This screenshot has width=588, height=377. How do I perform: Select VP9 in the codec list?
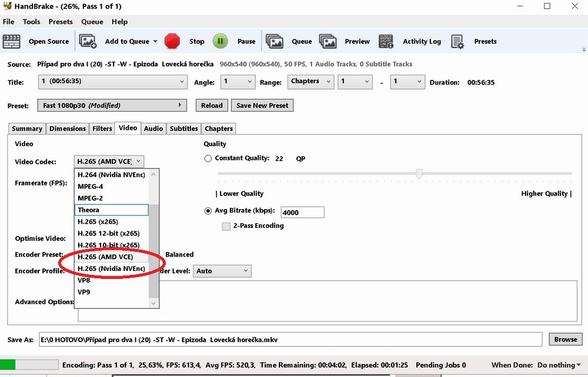[111, 292]
